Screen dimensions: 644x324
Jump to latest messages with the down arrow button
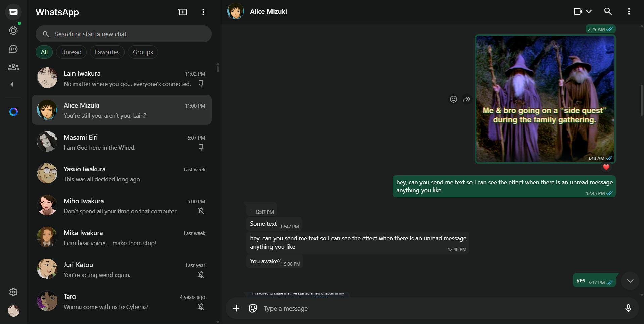coord(630,281)
